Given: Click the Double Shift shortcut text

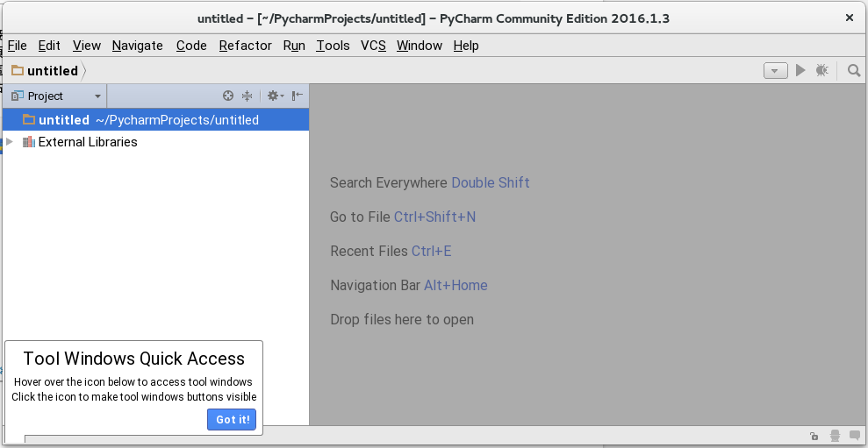Looking at the screenshot, I should [491, 182].
